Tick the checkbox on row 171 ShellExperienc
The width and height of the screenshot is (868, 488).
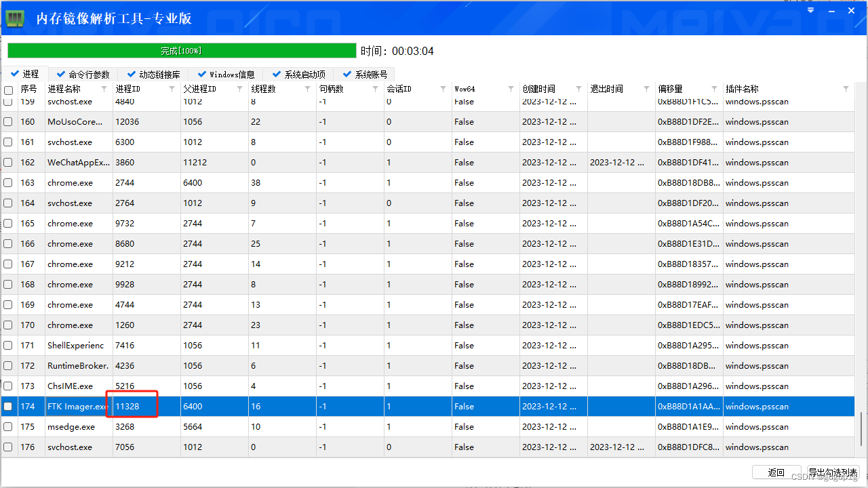coord(8,346)
